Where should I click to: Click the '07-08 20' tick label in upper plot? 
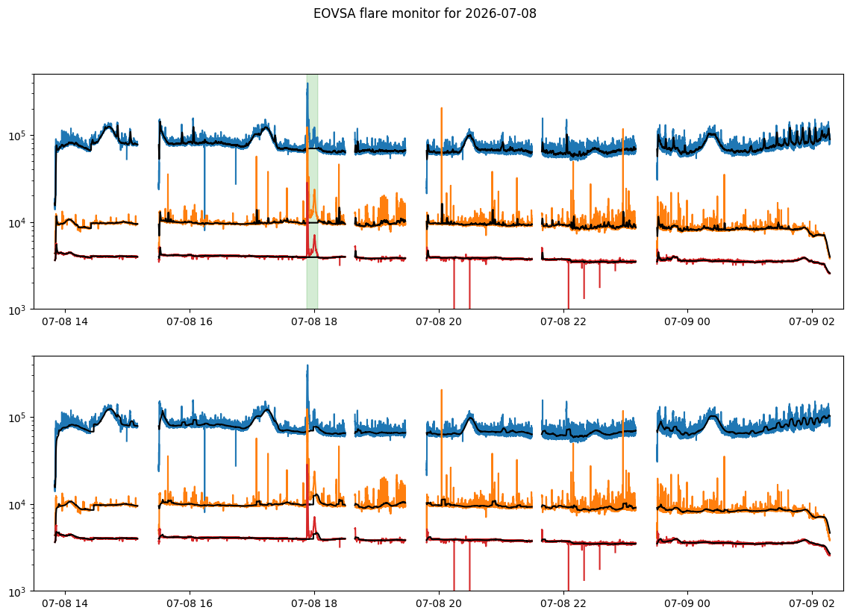coord(439,321)
